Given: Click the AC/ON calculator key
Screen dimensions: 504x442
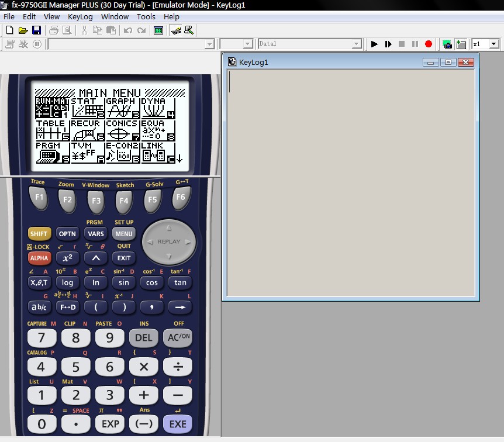Looking at the screenshot, I should pyautogui.click(x=178, y=337).
